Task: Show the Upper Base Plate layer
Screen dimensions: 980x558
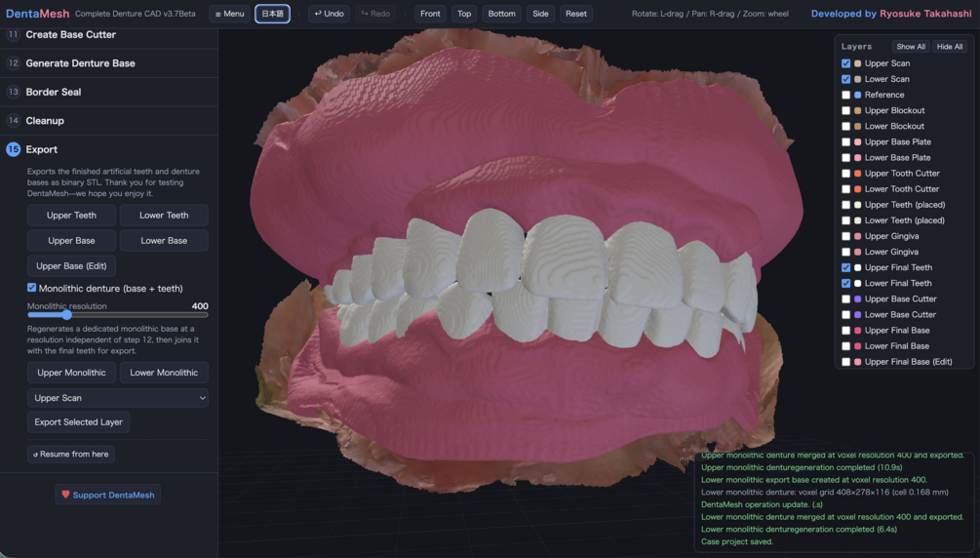Action: (x=845, y=142)
